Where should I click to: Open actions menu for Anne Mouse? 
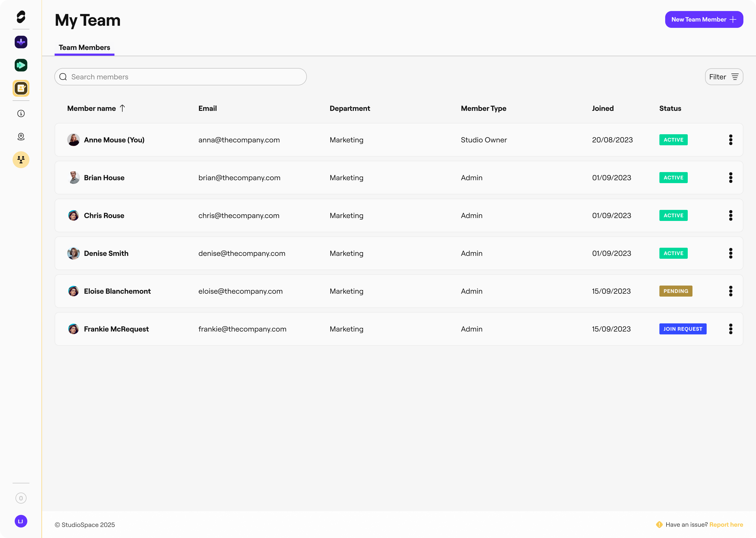[731, 140]
